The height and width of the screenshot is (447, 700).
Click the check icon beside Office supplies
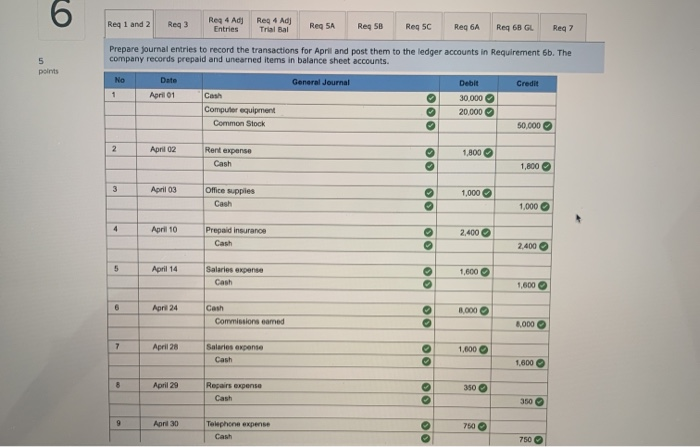(429, 193)
